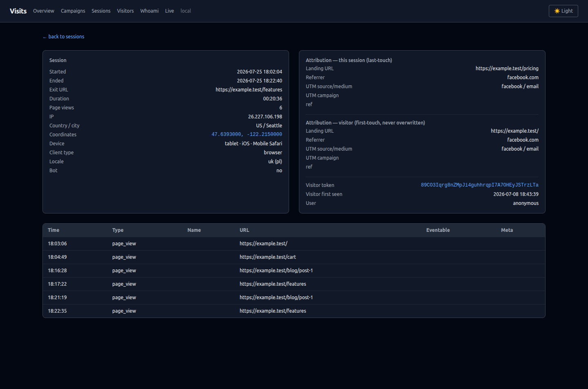This screenshot has width=588, height=389.
Task: Open the Live nav tab
Action: pos(169,11)
